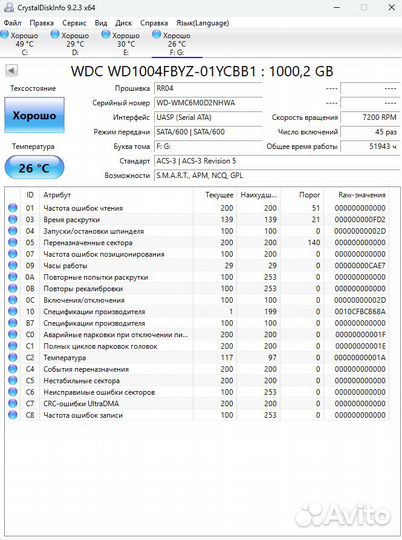Click status icon for Повторные попытки раскрутки

(13, 277)
